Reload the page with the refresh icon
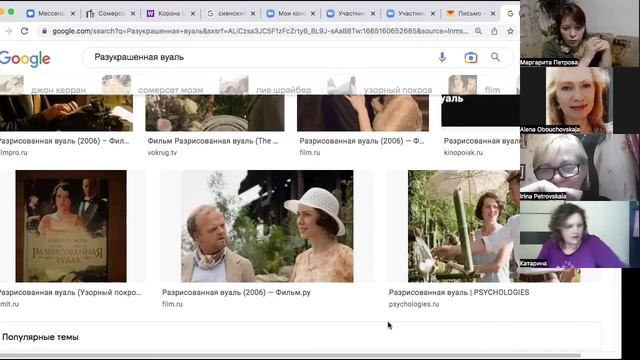The image size is (640, 360). 24,31
